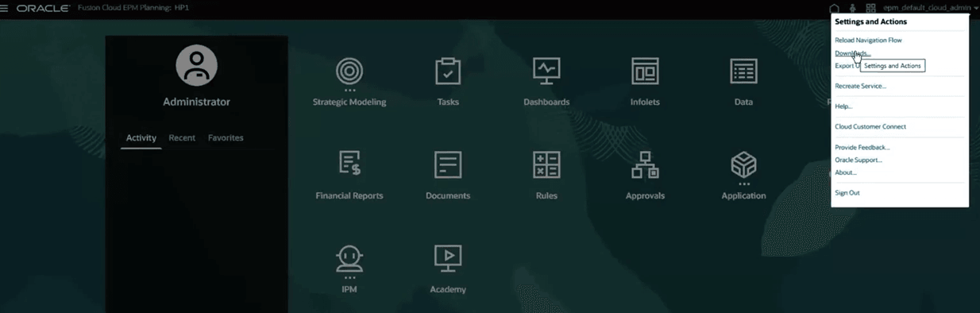Click the Financial Reports label

pyautogui.click(x=349, y=195)
